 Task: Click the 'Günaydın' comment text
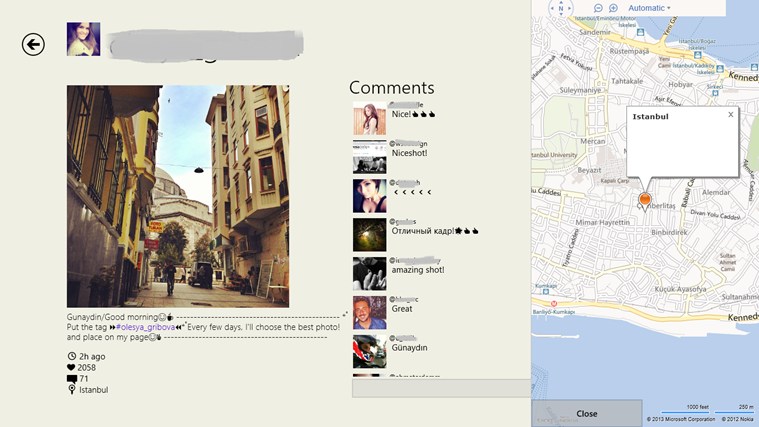410,348
